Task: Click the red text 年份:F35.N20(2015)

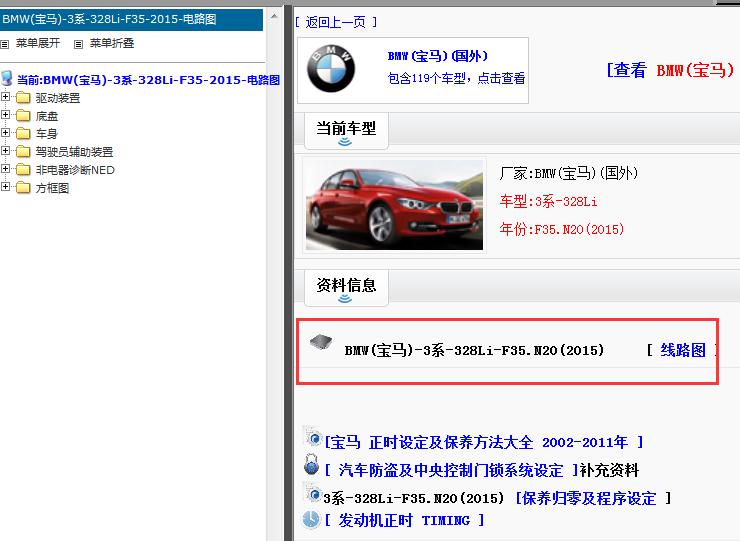Action: (562, 229)
